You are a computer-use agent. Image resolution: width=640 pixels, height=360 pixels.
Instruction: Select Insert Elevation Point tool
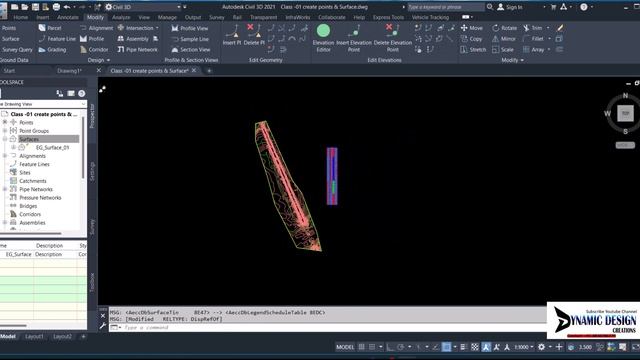pyautogui.click(x=354, y=38)
